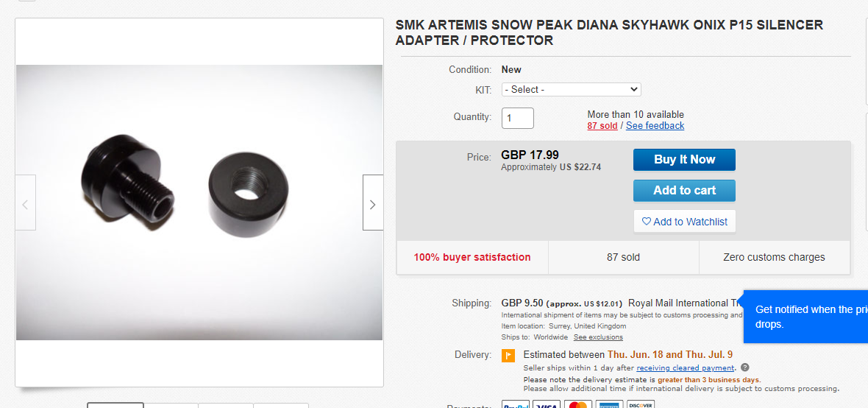This screenshot has width=868, height=408.
Task: Click the main silencer adapter product image
Action: tap(199, 203)
